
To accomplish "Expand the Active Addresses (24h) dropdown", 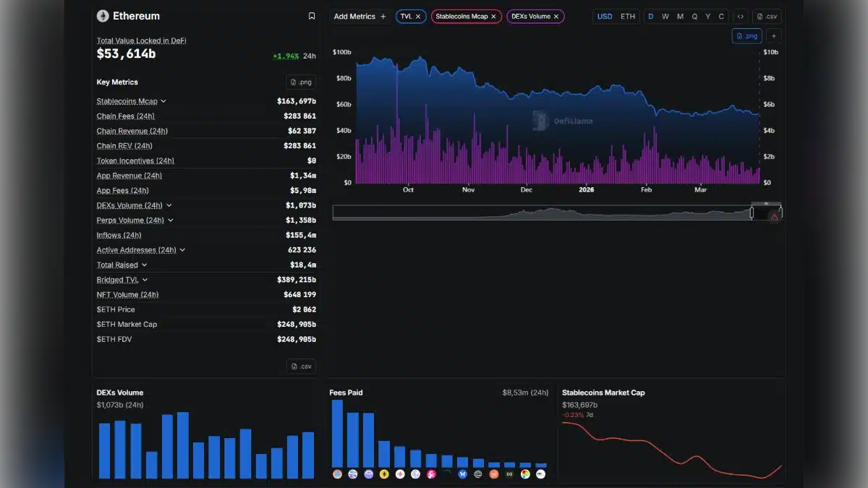I will coord(182,249).
